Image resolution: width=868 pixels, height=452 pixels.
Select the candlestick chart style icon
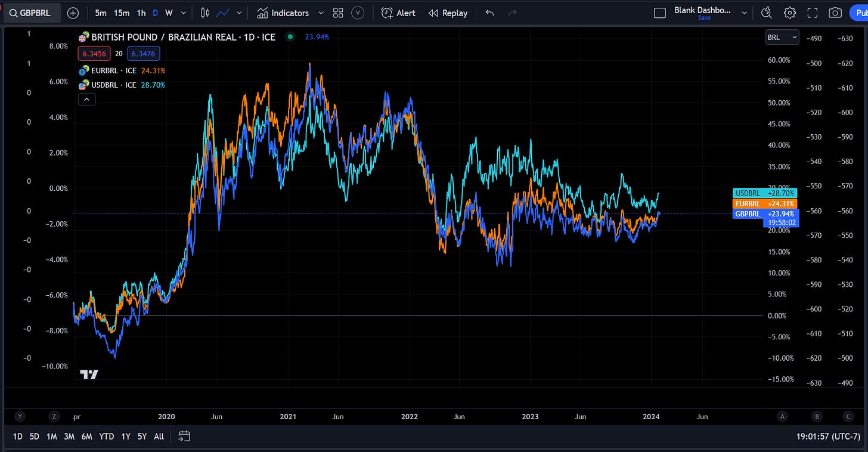point(206,13)
